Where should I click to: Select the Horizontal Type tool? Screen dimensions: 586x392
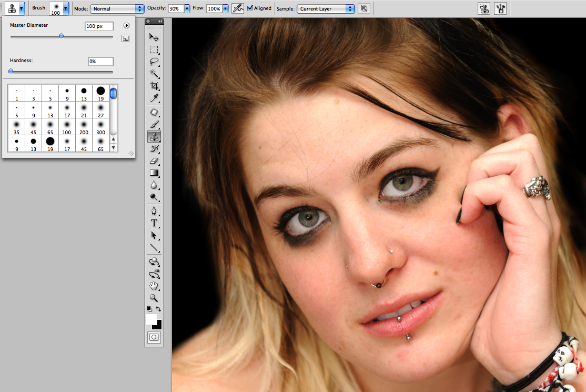(x=154, y=223)
